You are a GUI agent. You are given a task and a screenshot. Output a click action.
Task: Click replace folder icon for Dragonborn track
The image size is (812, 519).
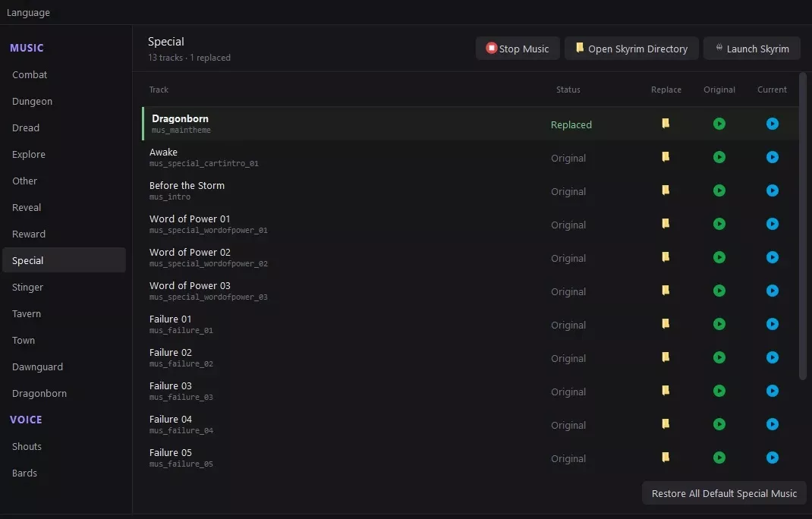666,123
